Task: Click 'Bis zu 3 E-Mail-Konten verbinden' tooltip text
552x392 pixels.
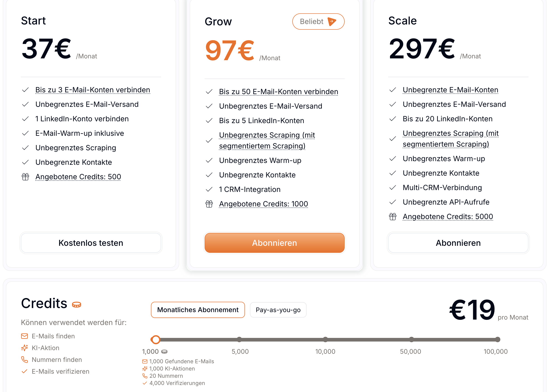Action: pyautogui.click(x=92, y=90)
